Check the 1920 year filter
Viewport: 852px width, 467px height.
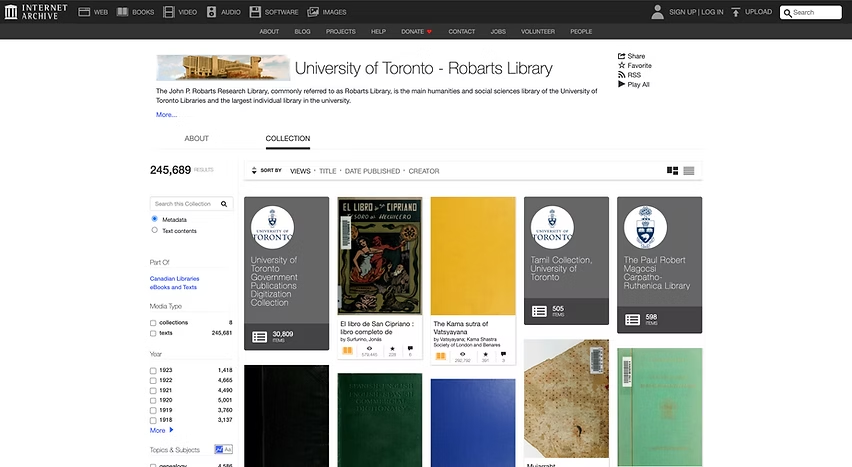153,401
